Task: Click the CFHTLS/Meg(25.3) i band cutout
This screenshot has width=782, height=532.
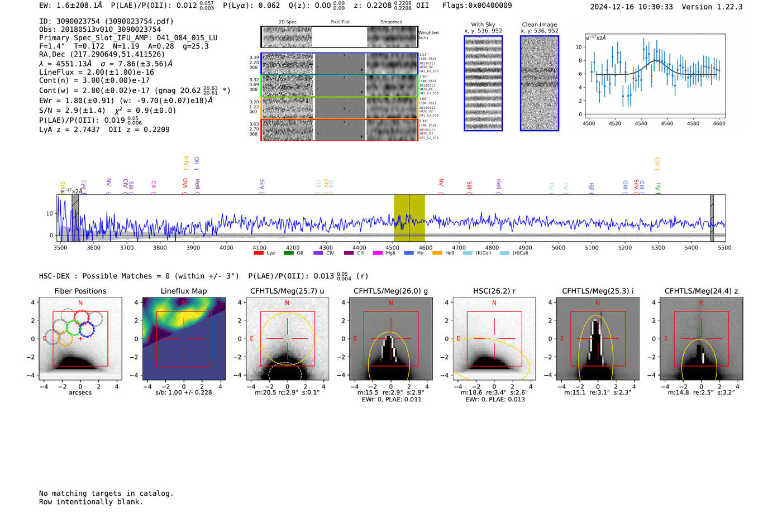Action: (x=598, y=339)
